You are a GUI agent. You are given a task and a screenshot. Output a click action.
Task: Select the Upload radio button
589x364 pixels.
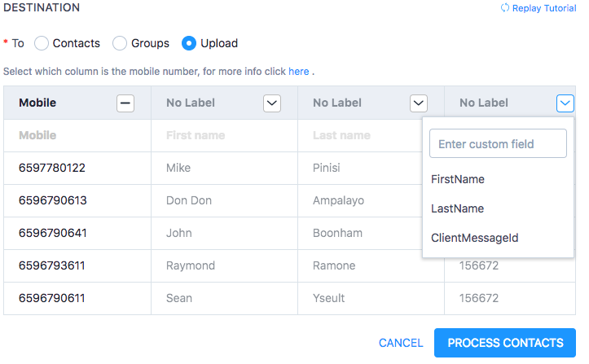pyautogui.click(x=189, y=43)
